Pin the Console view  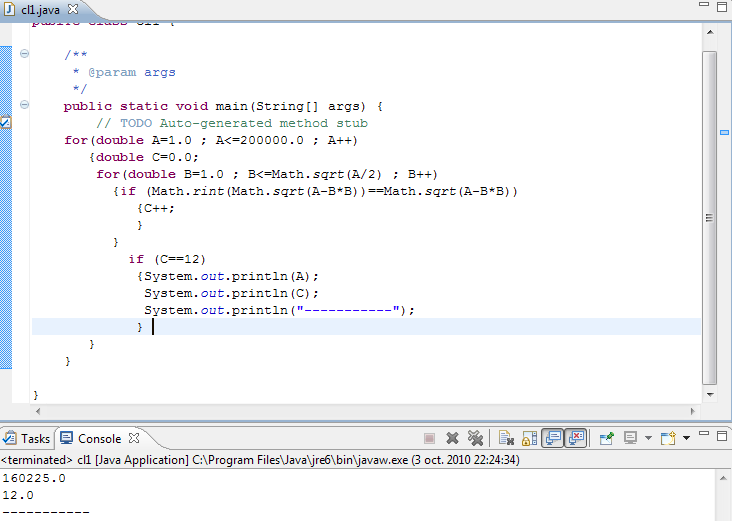pyautogui.click(x=606, y=438)
